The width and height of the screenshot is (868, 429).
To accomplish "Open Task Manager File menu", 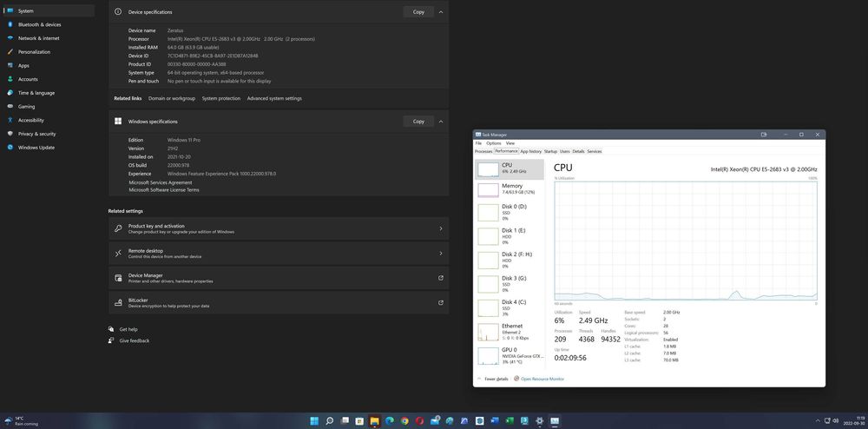I will click(478, 143).
